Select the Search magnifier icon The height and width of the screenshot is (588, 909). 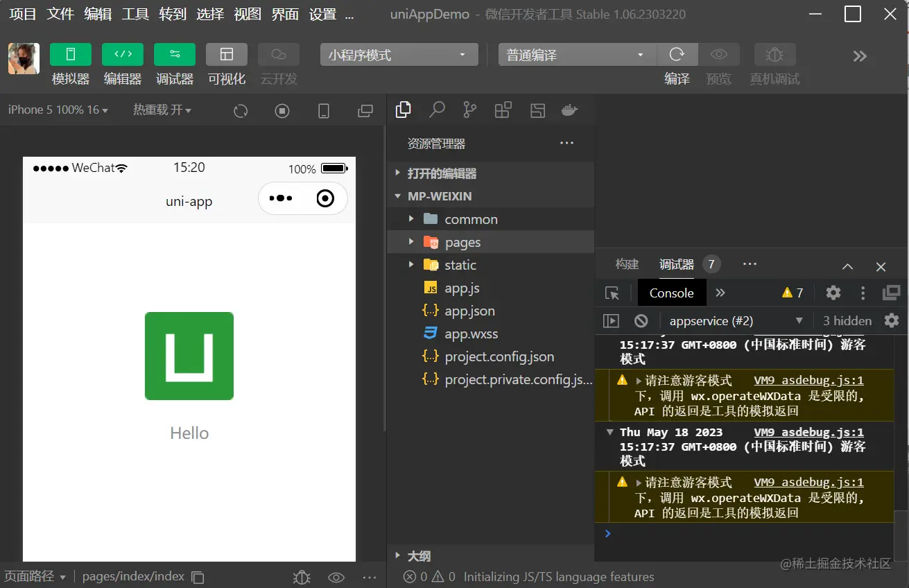click(x=437, y=110)
